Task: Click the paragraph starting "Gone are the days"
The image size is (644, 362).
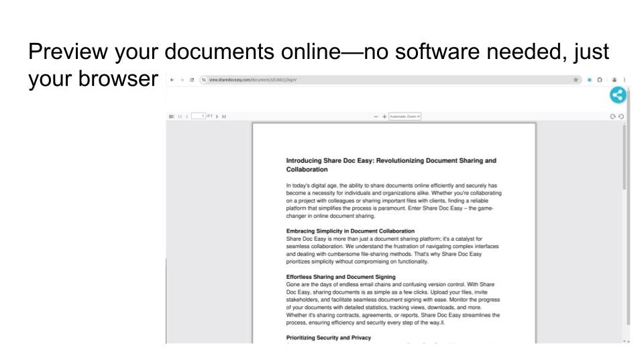Action: [x=393, y=303]
